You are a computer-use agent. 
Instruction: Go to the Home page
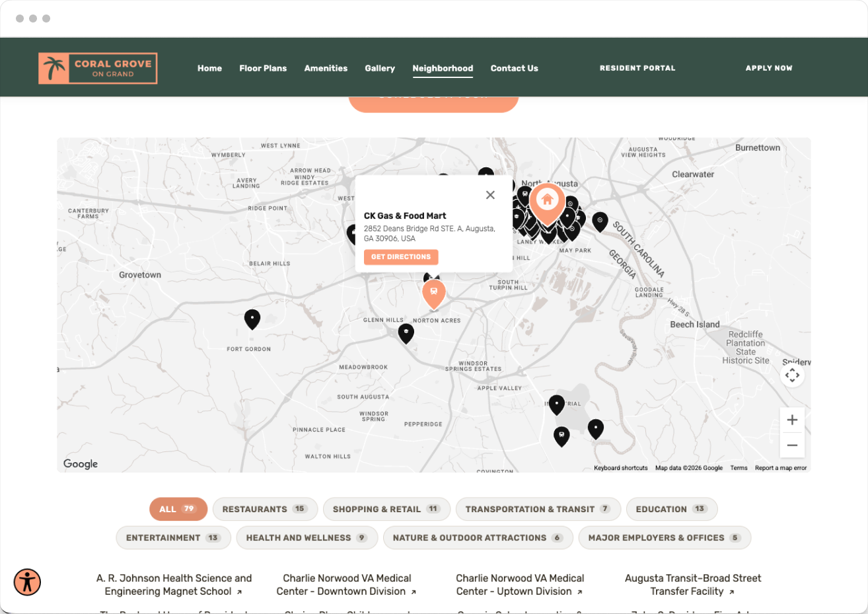pyautogui.click(x=209, y=68)
